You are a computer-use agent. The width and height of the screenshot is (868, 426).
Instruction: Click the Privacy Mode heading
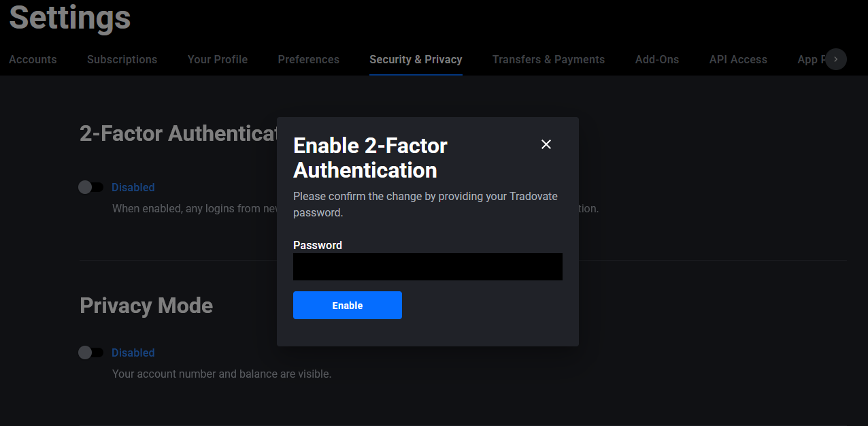[146, 306]
